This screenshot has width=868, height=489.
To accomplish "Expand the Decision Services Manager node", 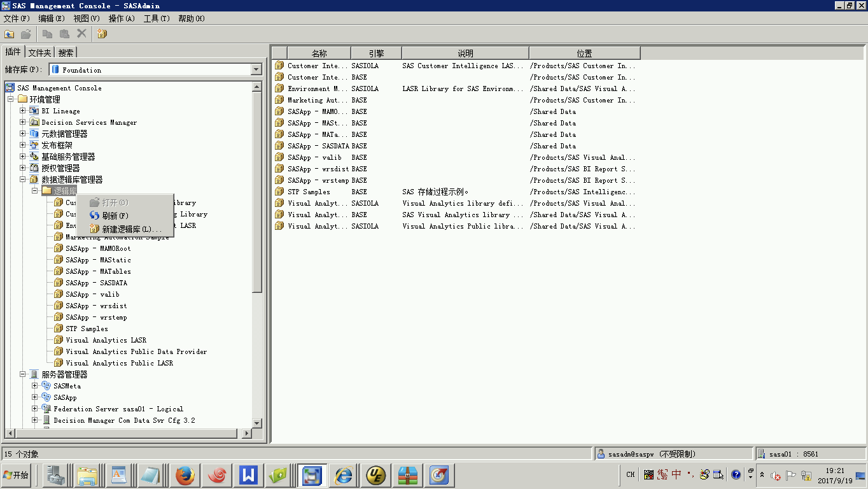I will point(23,122).
